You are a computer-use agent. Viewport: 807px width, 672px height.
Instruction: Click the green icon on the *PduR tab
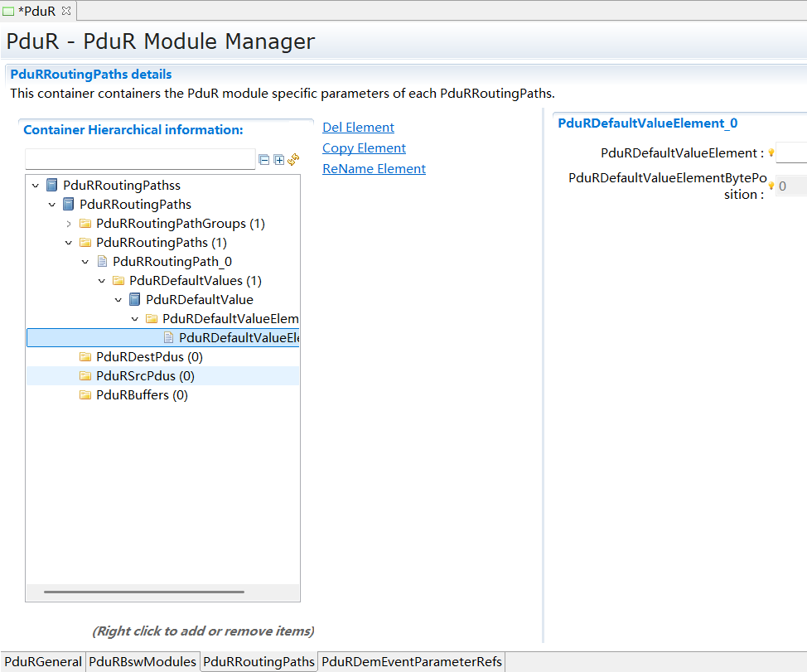tap(9, 11)
